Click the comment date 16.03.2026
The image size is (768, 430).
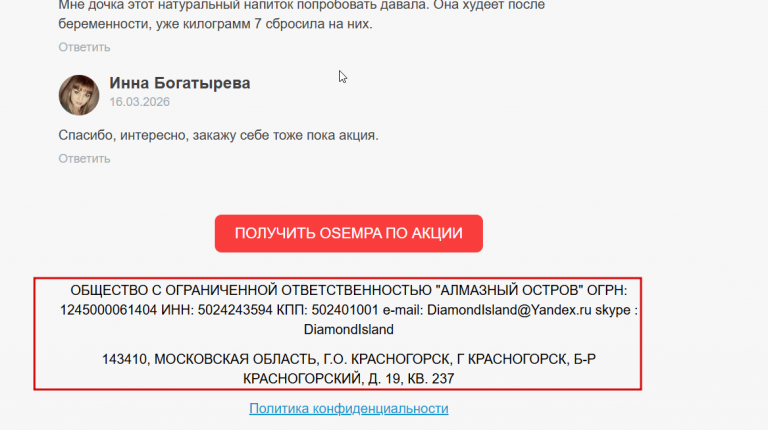tap(139, 102)
